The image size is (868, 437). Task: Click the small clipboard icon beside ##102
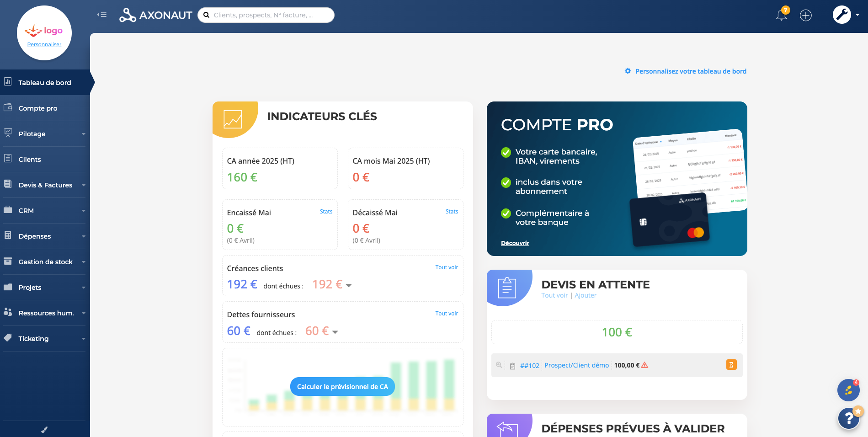pos(512,366)
